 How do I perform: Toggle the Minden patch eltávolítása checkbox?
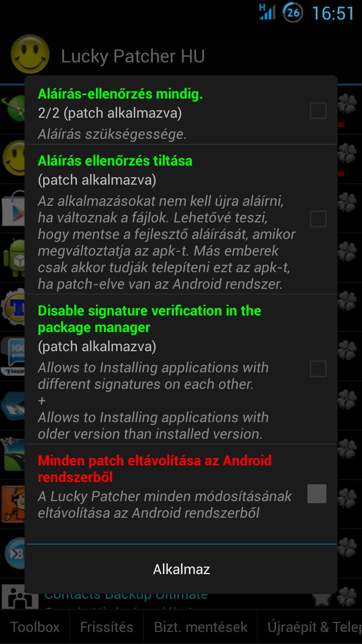(317, 494)
